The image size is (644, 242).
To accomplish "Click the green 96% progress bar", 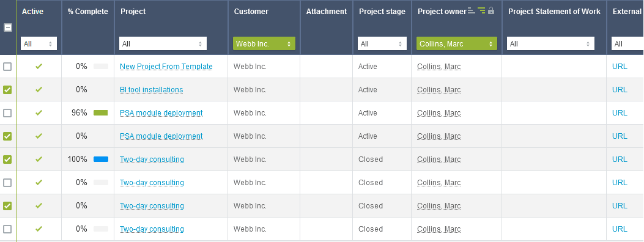I will coord(101,113).
